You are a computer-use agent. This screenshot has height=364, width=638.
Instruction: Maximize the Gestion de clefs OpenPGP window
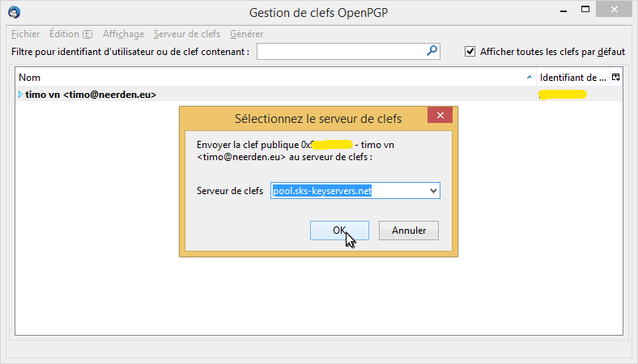[x=585, y=10]
